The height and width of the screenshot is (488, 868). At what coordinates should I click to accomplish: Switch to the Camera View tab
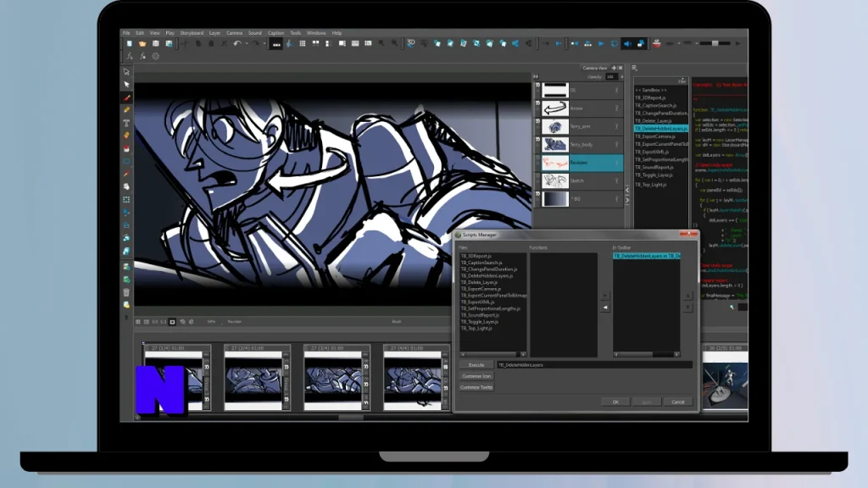[594, 68]
